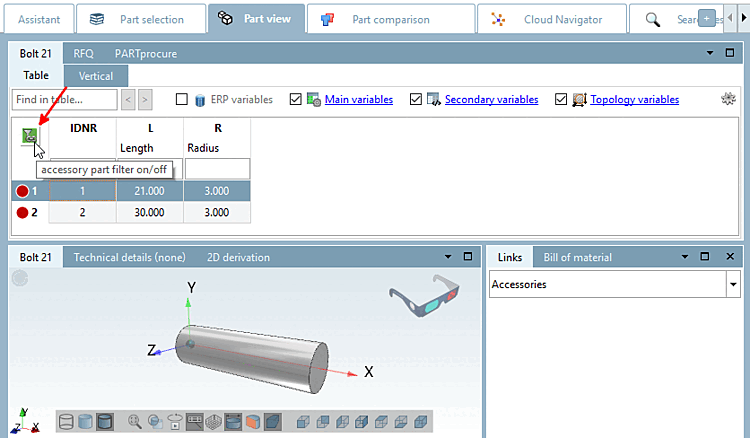This screenshot has height=438, width=750.
Task: Click the previous match '<' button
Action: 128,99
